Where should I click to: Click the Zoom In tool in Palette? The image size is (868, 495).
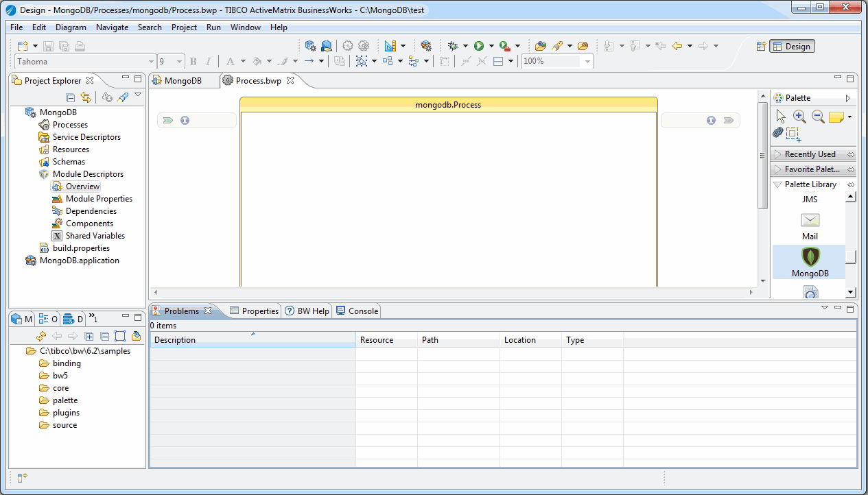pyautogui.click(x=799, y=117)
